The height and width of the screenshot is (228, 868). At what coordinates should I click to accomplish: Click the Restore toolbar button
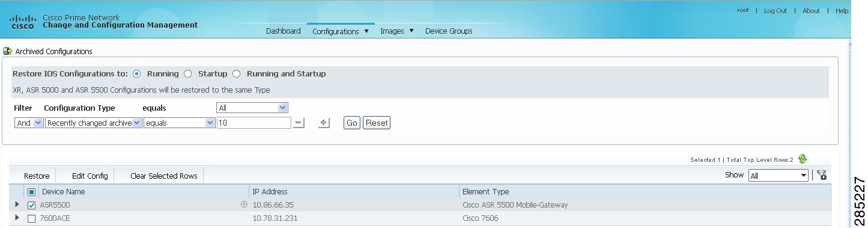pos(37,176)
